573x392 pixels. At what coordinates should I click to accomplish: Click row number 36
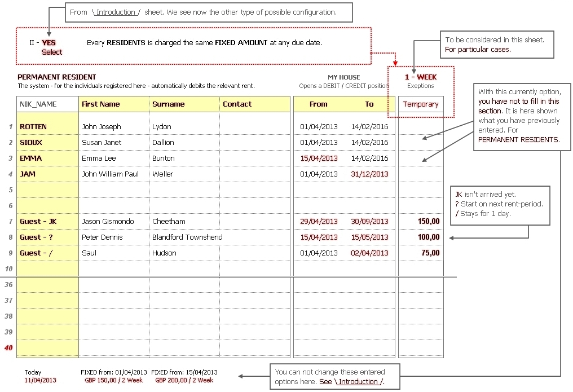pos(9,285)
